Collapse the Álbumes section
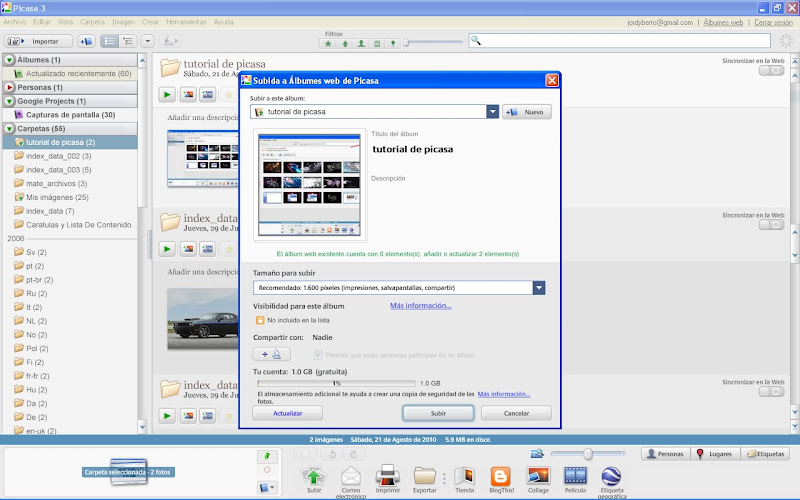This screenshot has width=800, height=500. click(9, 60)
